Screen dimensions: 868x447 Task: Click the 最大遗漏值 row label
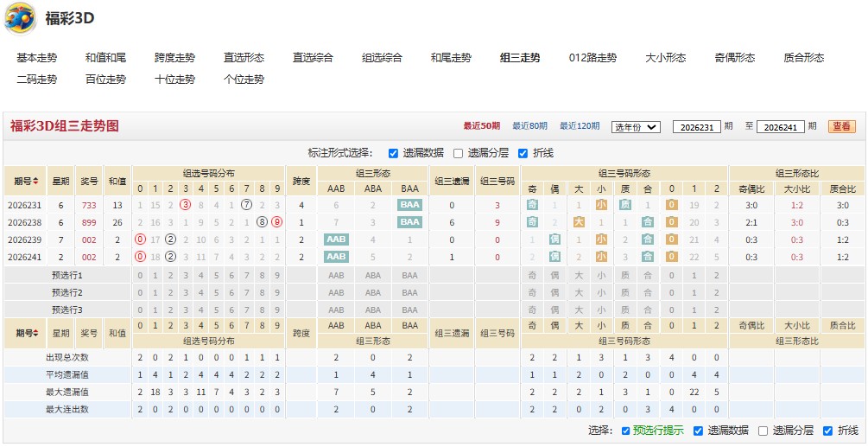pos(67,393)
